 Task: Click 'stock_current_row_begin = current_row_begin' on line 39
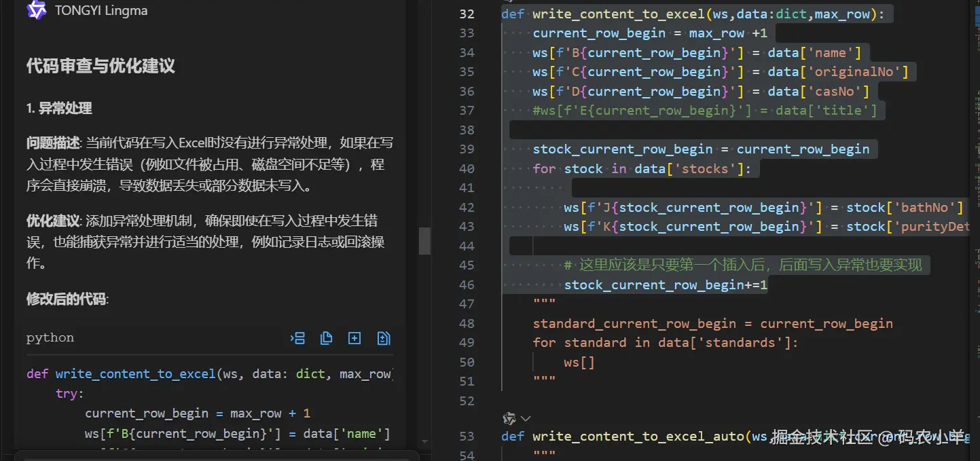coord(701,149)
